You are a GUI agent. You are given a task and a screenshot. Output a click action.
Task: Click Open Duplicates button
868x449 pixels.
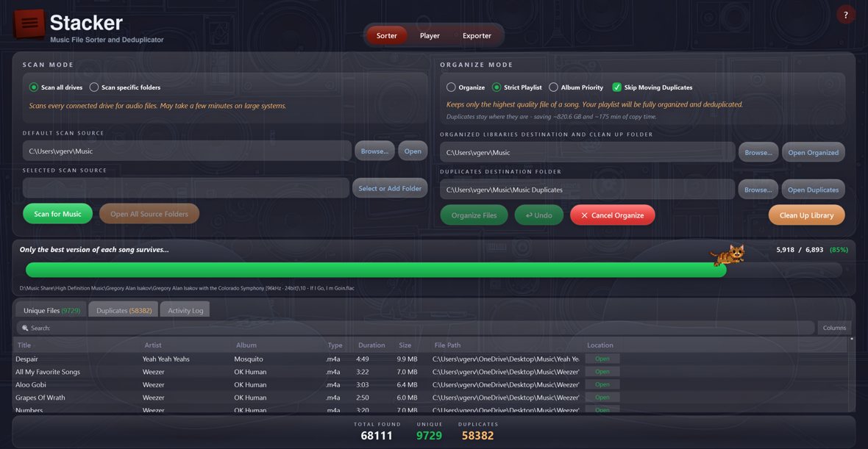point(813,190)
